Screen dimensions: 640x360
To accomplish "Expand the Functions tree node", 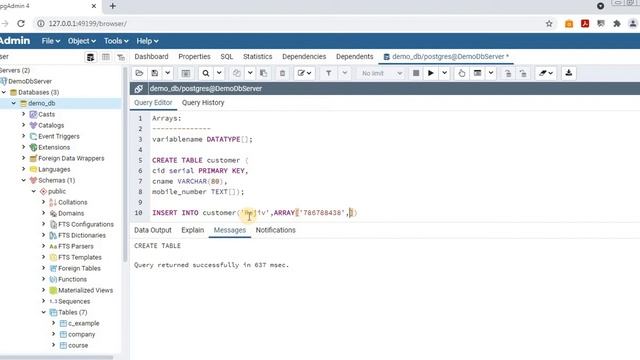I will click(43, 279).
